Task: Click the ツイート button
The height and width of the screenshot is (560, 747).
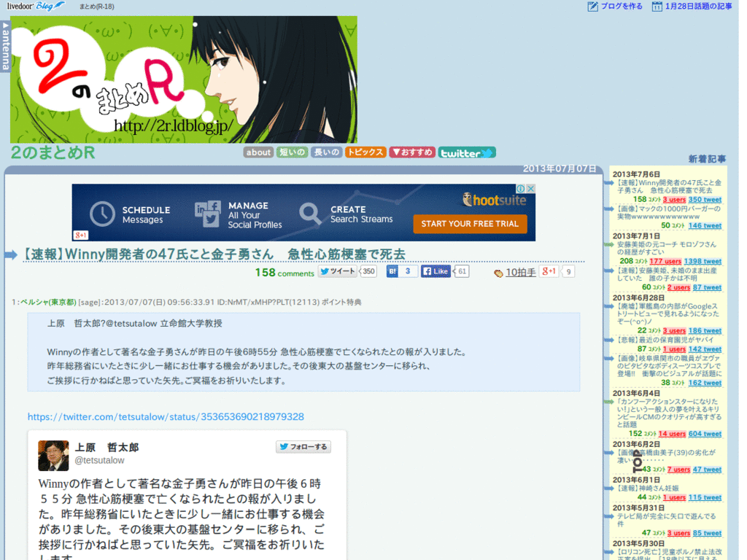Action: coord(338,271)
